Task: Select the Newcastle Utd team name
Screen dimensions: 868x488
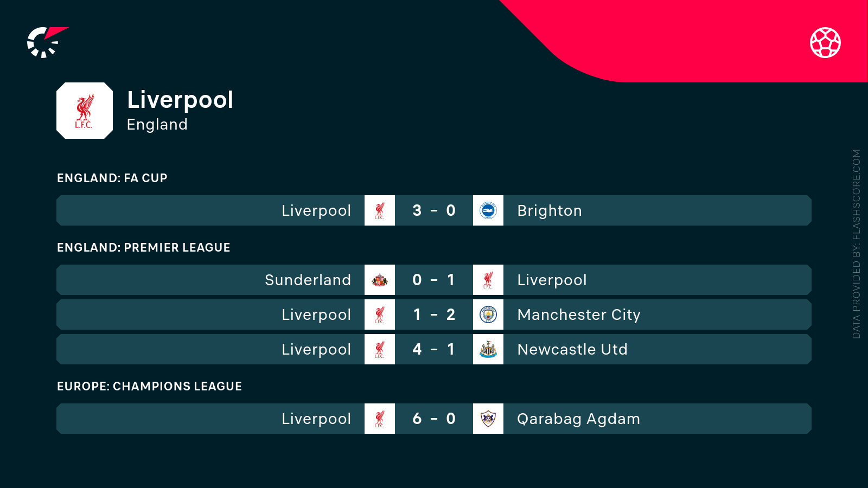Action: pos(572,349)
